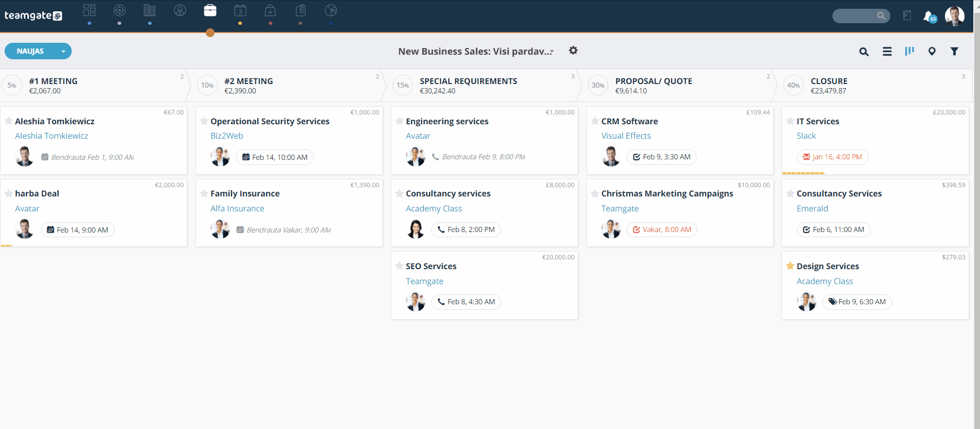Unstar the Design Services deal
The width and height of the screenshot is (980, 429).
pos(790,266)
